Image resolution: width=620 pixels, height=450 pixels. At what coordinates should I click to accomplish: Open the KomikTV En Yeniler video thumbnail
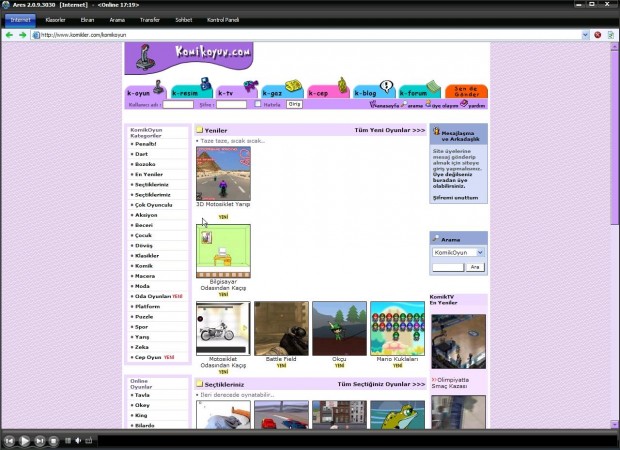tap(459, 342)
